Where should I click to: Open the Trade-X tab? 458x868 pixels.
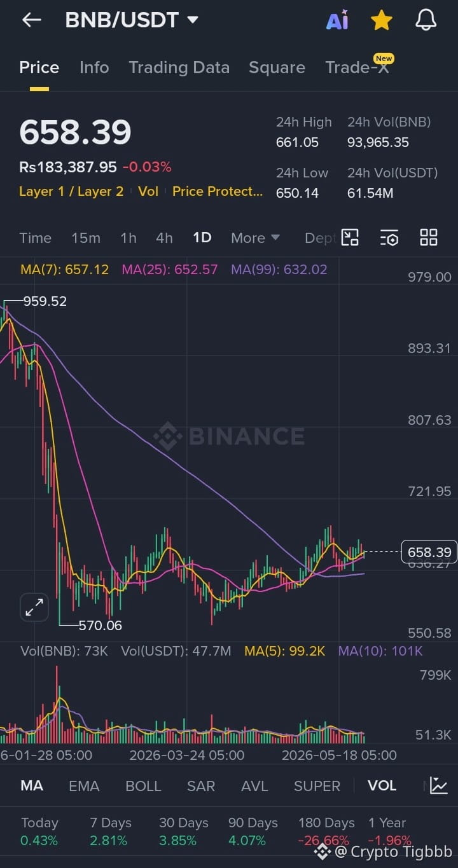click(x=357, y=67)
